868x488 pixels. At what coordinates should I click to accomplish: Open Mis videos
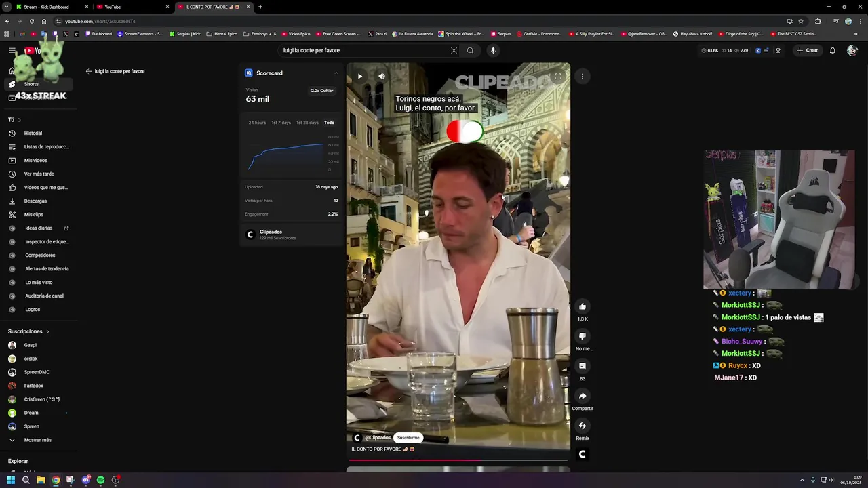[39, 161]
